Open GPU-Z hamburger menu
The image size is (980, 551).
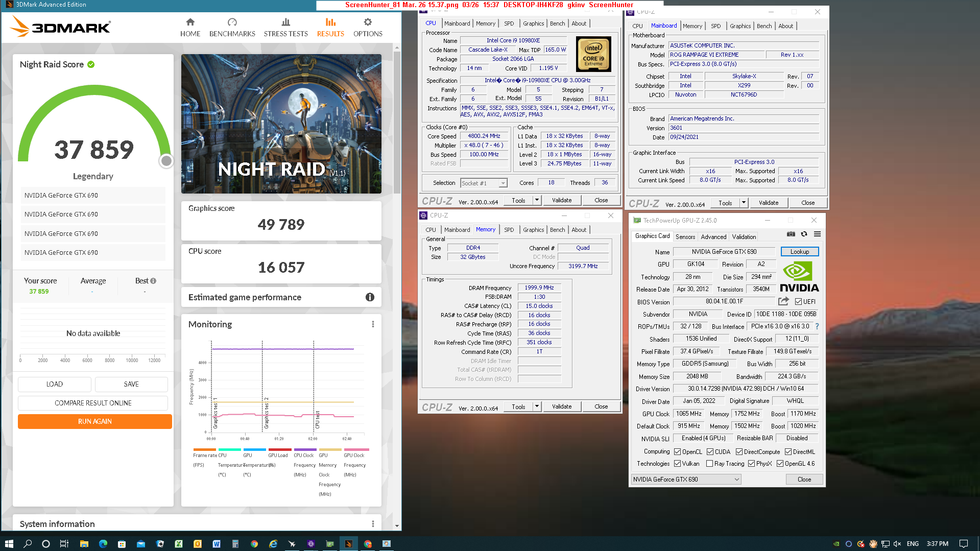817,234
